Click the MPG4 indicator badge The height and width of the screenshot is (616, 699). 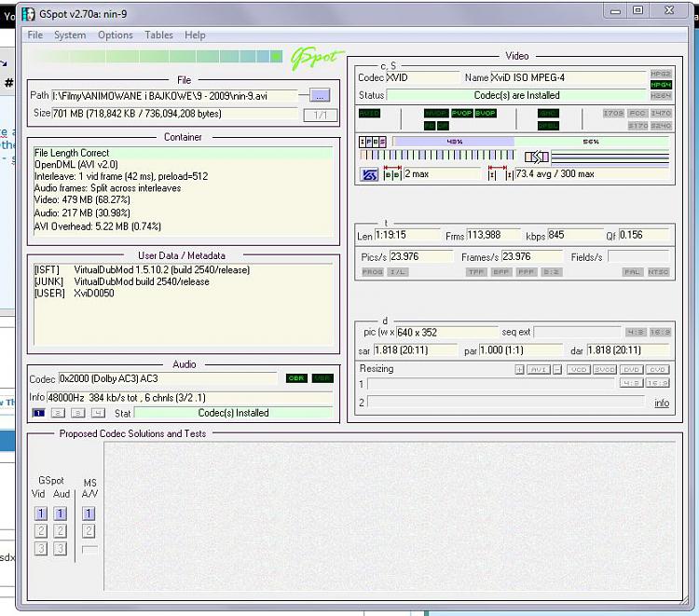(661, 85)
